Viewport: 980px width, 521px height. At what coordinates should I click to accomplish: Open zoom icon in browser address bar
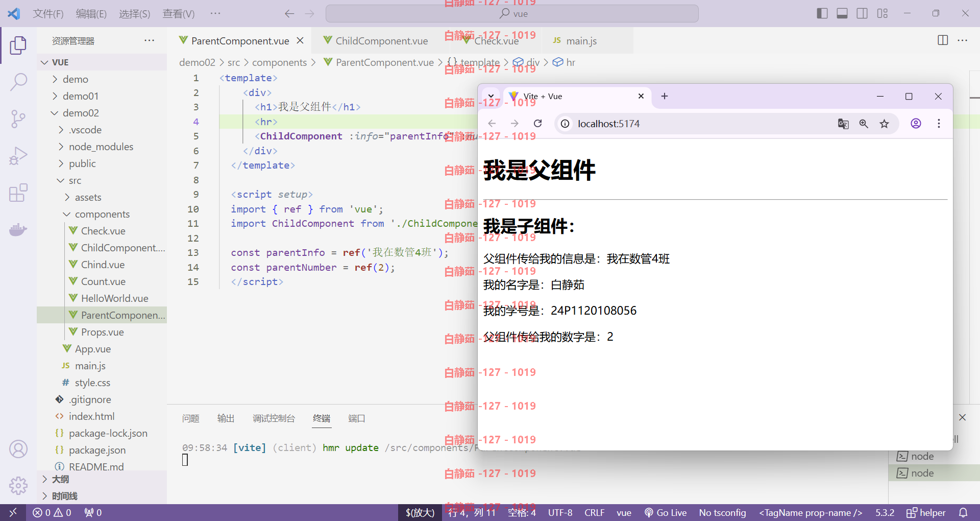coord(864,124)
